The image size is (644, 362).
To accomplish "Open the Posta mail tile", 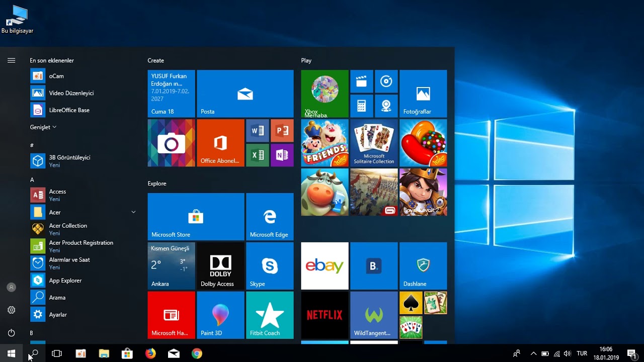I will click(x=245, y=94).
